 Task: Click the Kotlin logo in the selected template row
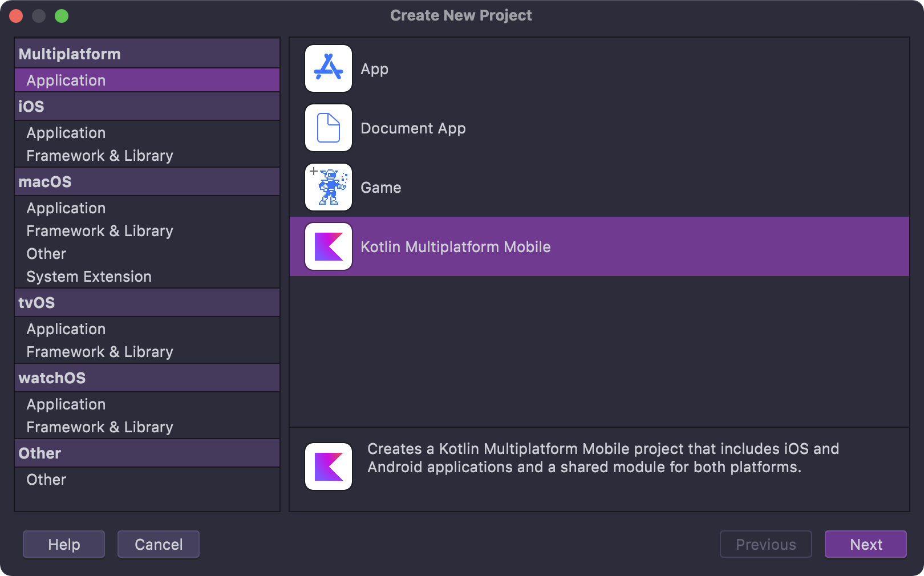pos(329,246)
